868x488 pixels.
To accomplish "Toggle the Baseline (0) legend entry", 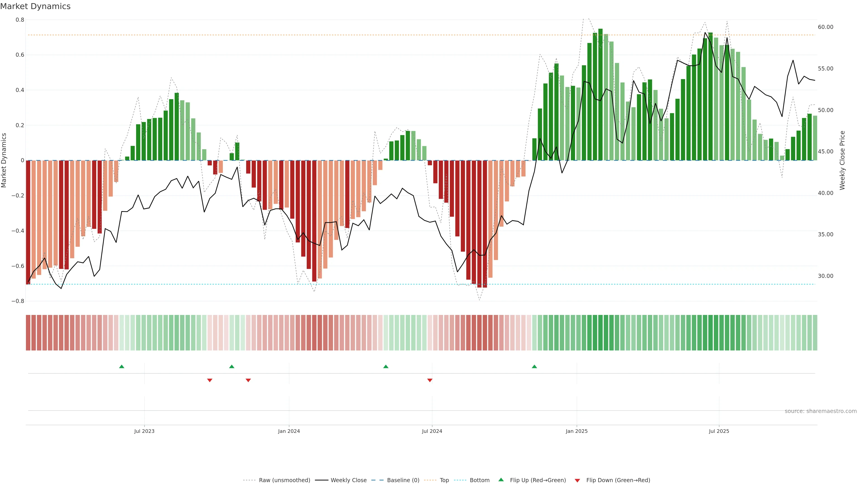I will 403,480.
